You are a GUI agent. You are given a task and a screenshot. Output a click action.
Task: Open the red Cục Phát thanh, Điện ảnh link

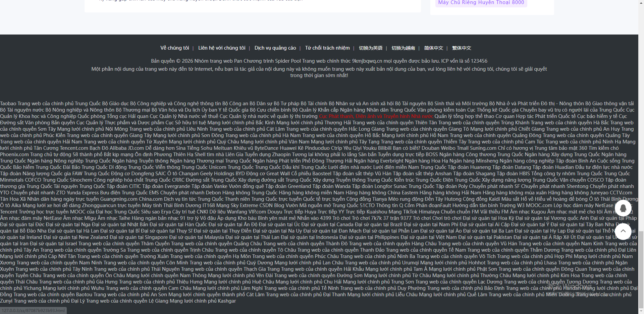tap(376, 116)
